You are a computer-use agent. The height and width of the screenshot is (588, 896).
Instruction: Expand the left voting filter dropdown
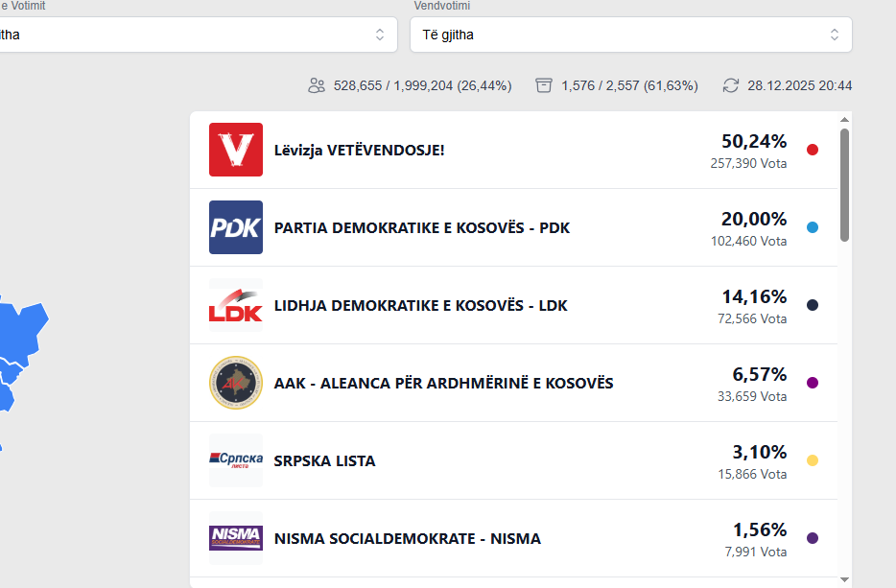[192, 35]
